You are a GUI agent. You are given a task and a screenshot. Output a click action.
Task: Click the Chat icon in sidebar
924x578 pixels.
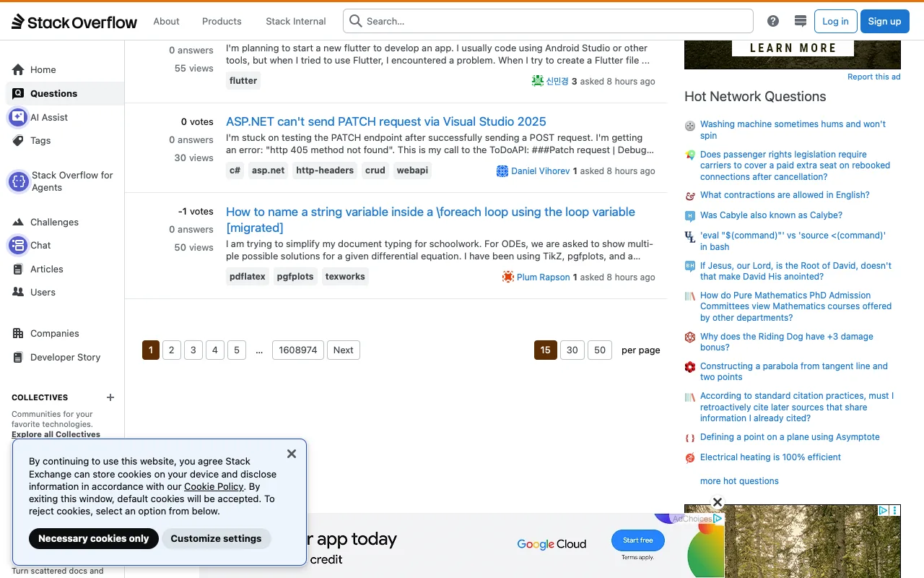18,245
